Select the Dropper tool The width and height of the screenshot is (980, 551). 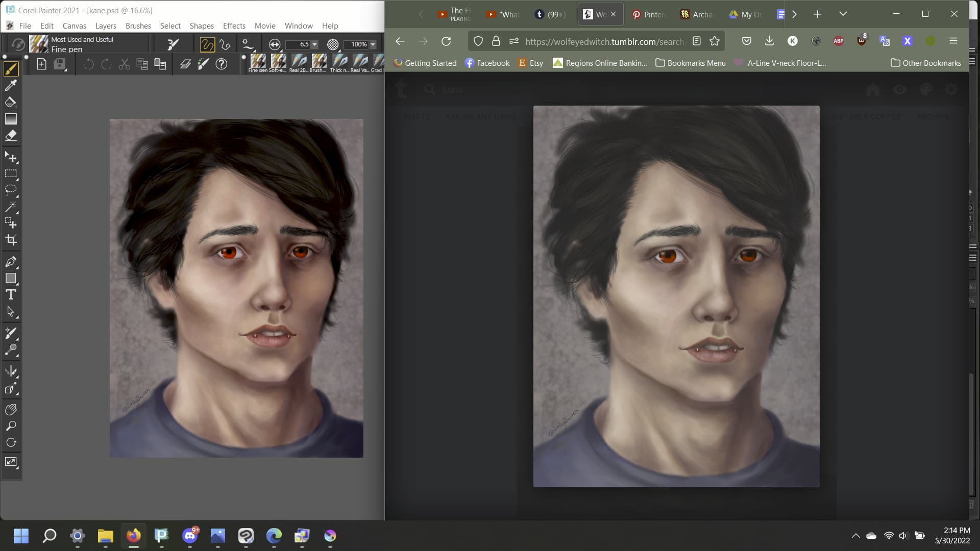point(11,85)
